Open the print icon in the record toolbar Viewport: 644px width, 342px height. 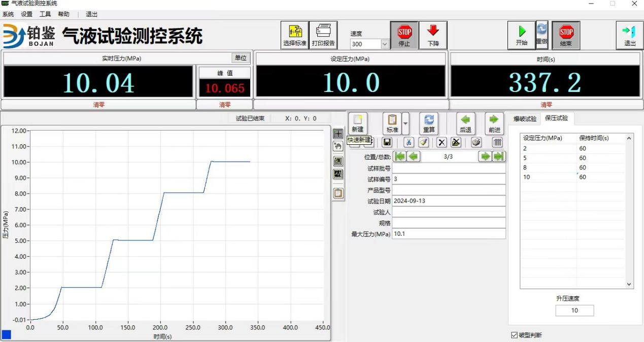click(x=476, y=142)
